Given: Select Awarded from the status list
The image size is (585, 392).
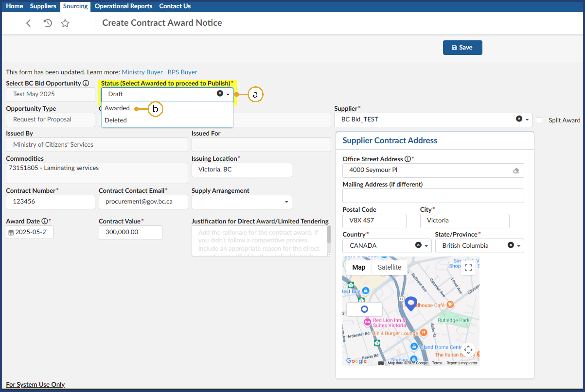Looking at the screenshot, I should point(117,108).
